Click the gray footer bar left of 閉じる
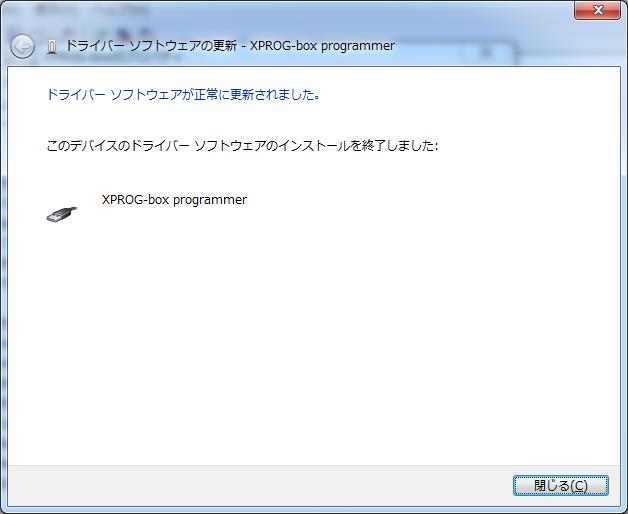 (x=260, y=486)
